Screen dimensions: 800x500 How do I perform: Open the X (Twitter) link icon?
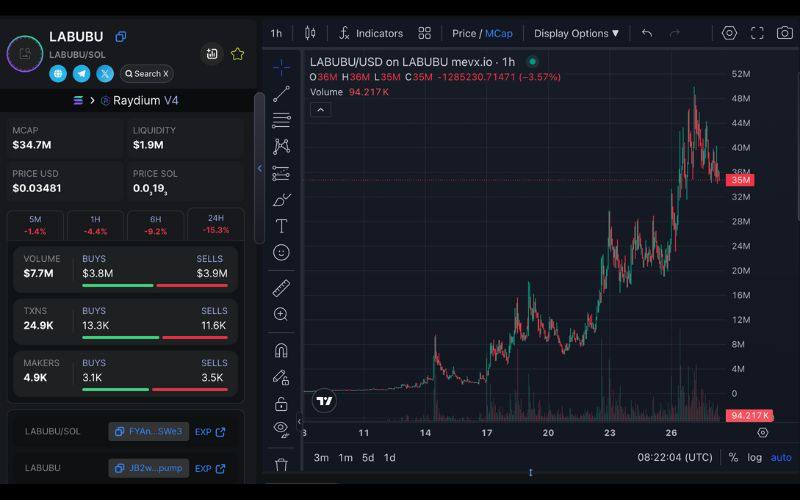pos(105,73)
